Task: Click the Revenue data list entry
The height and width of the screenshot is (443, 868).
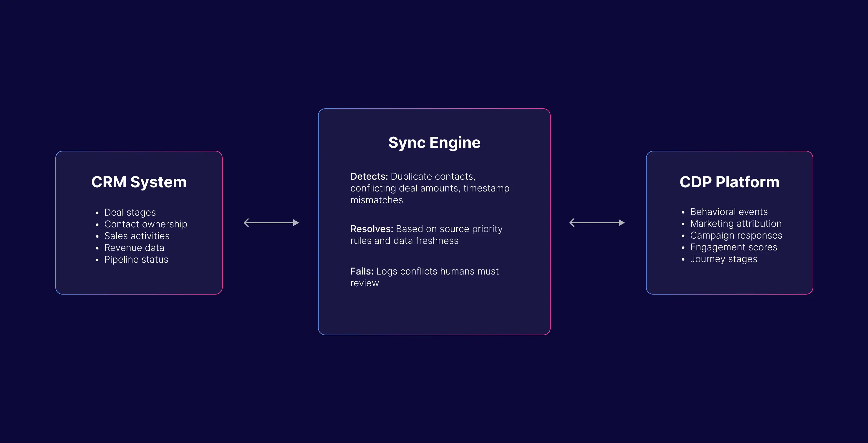Action: (x=134, y=248)
